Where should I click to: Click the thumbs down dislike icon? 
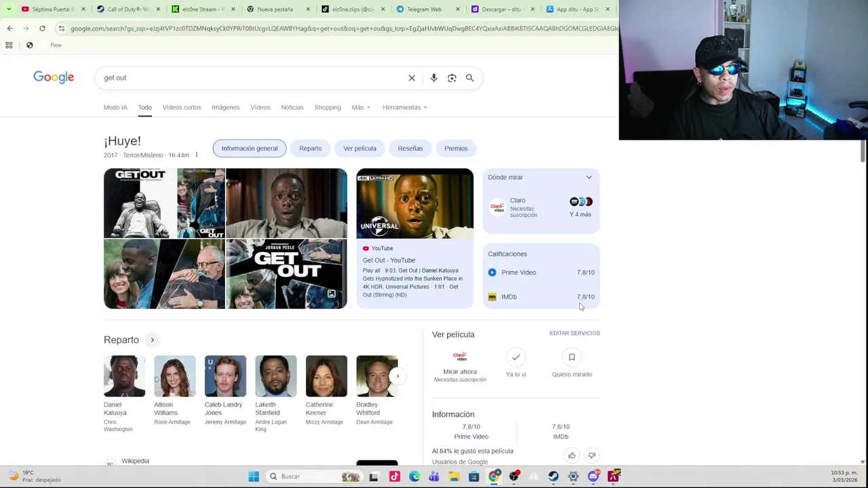point(592,455)
